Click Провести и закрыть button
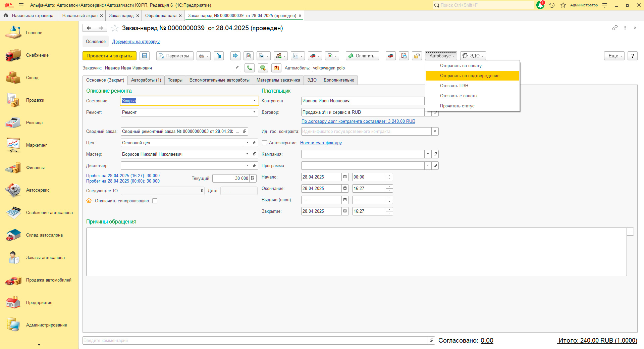Image resolution: width=644 pixels, height=349 pixels. 109,56
